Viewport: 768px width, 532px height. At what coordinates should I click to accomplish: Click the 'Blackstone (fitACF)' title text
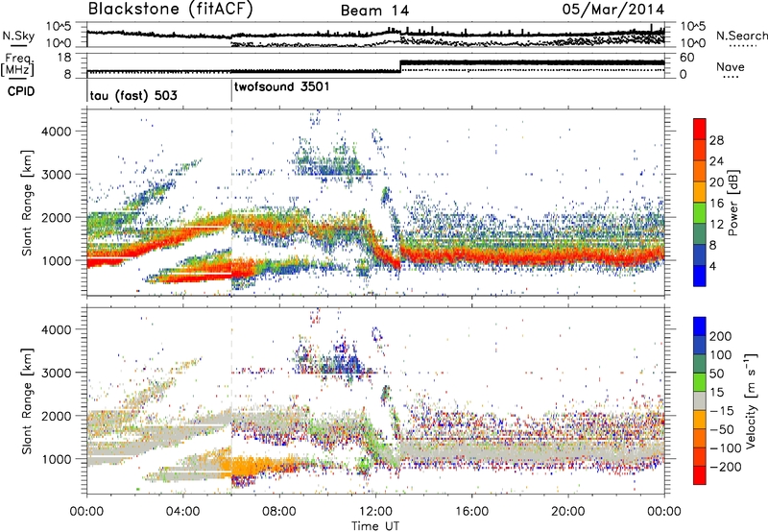pos(170,10)
